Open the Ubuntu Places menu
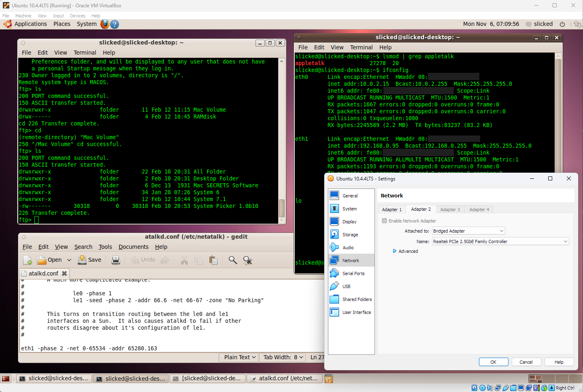This screenshot has height=392, width=583. [x=62, y=24]
